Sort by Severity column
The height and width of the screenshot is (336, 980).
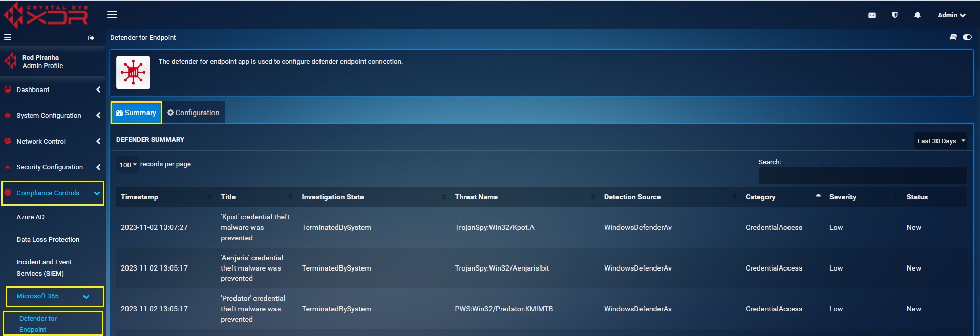[x=863, y=197]
